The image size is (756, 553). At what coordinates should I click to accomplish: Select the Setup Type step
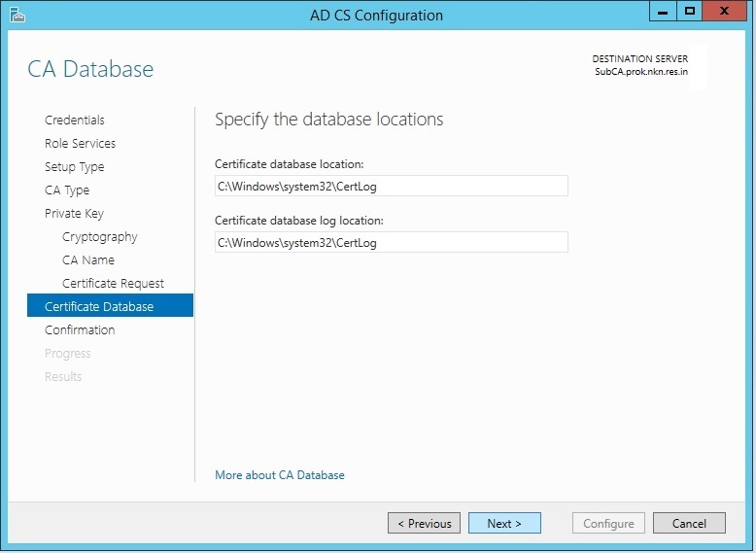74,167
